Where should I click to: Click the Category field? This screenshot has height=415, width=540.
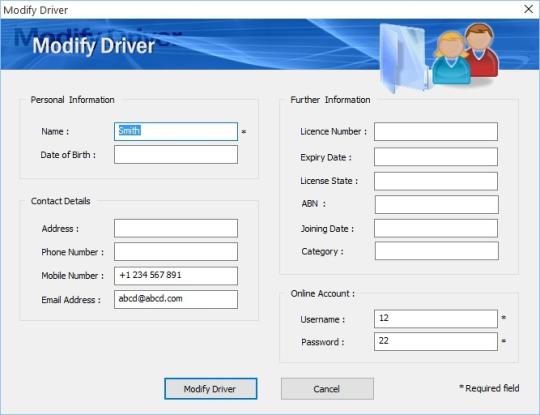pos(436,251)
